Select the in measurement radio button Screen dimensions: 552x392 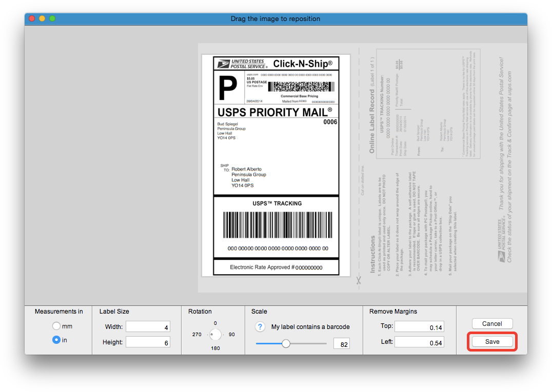coord(56,340)
